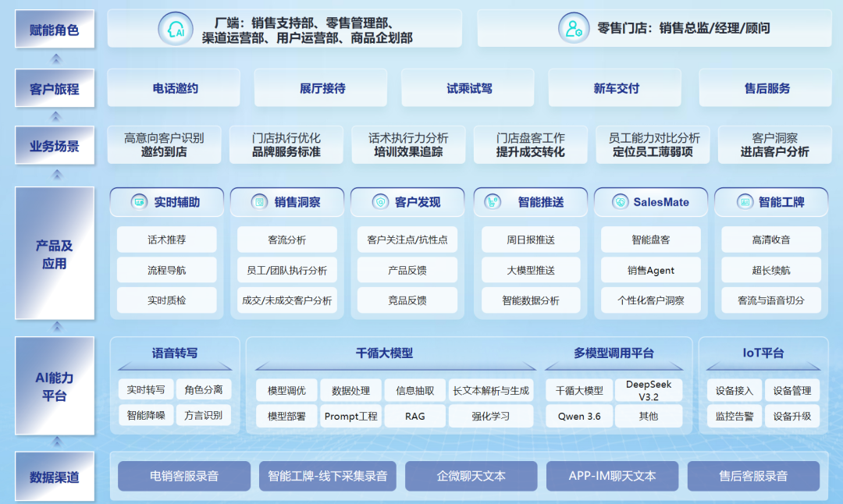This screenshot has height=504, width=843.
Task: Click the 智能数据分析 item
Action: [531, 300]
